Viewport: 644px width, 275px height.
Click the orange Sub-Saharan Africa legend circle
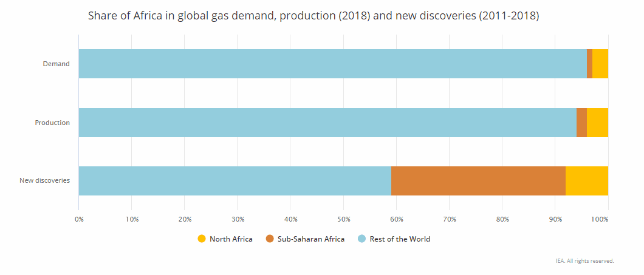click(270, 239)
